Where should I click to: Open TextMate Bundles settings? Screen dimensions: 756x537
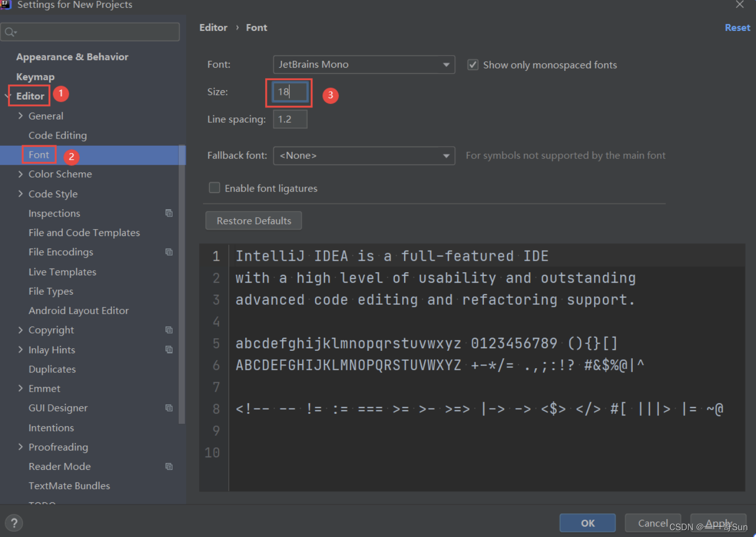[x=69, y=486]
